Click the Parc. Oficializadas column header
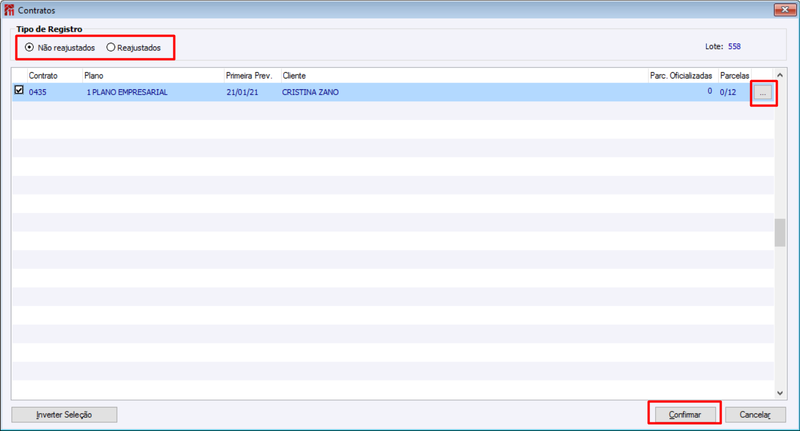The image size is (800, 431). tap(683, 75)
